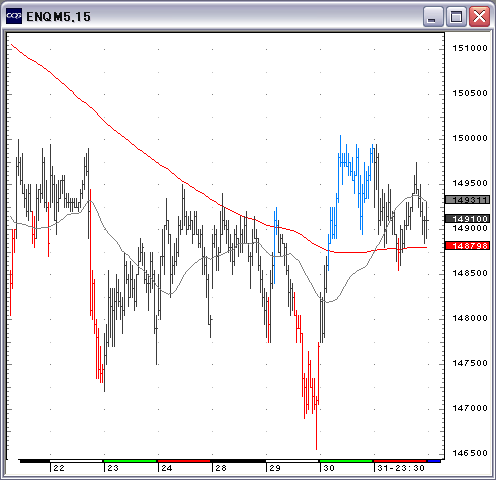
Task: Select the 24 date marker on time axis
Action: 167,468
